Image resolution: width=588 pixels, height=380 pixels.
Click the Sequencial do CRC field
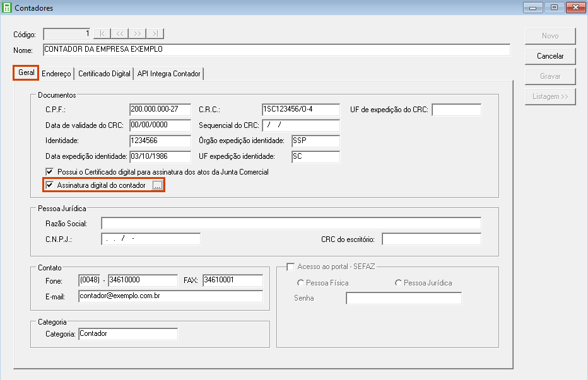(x=301, y=125)
